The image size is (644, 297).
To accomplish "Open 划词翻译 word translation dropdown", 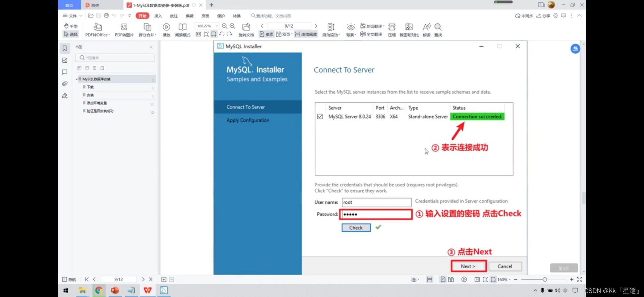I will click(x=372, y=26).
